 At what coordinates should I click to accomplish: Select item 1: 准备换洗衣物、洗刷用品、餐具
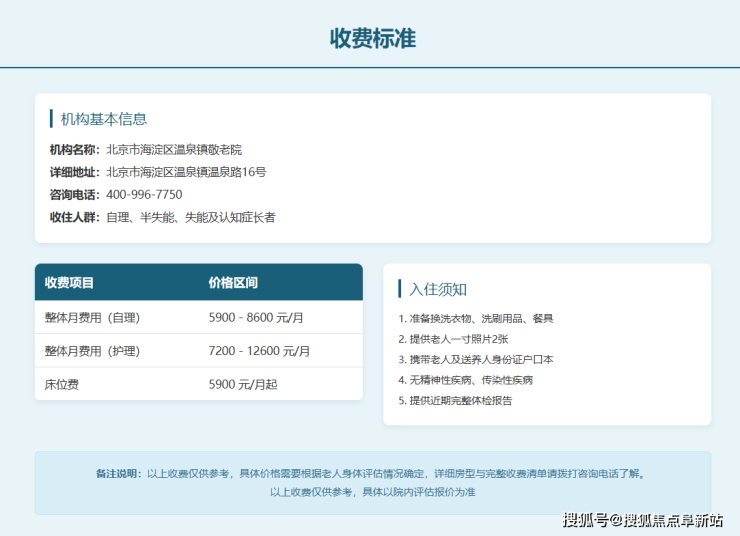coord(476,318)
